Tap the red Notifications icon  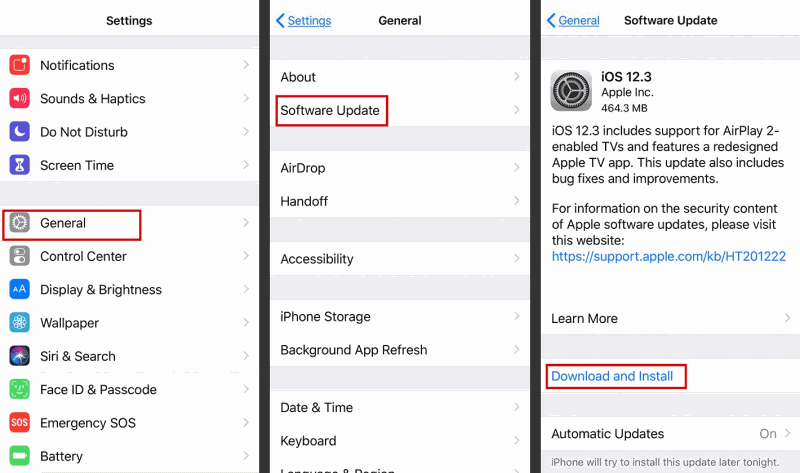click(20, 65)
